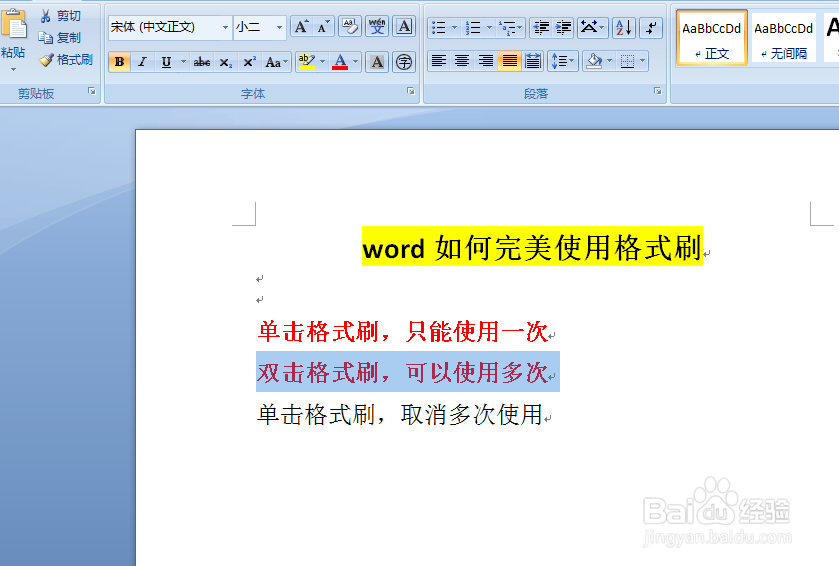The height and width of the screenshot is (566, 839).
Task: Apply yellow text highlight color
Action: pos(307,62)
